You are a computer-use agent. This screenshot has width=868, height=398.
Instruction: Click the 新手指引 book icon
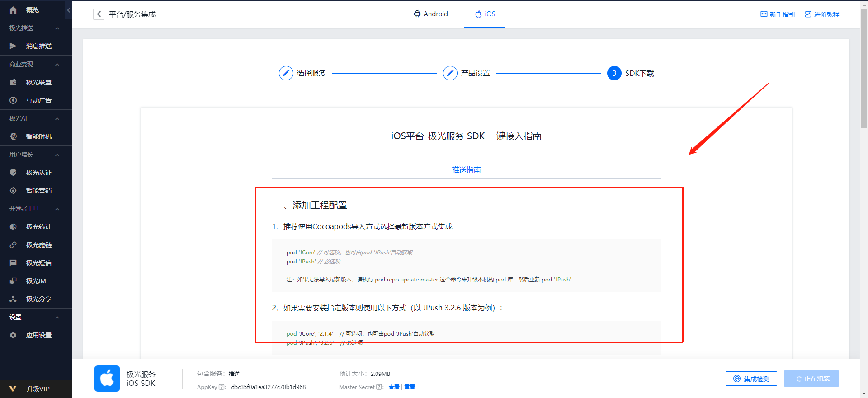click(x=764, y=14)
